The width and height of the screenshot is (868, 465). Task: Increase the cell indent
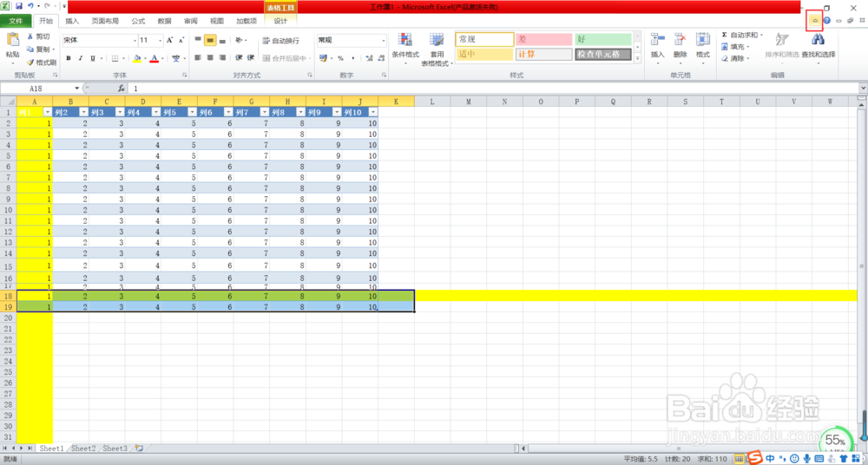pyautogui.click(x=250, y=58)
